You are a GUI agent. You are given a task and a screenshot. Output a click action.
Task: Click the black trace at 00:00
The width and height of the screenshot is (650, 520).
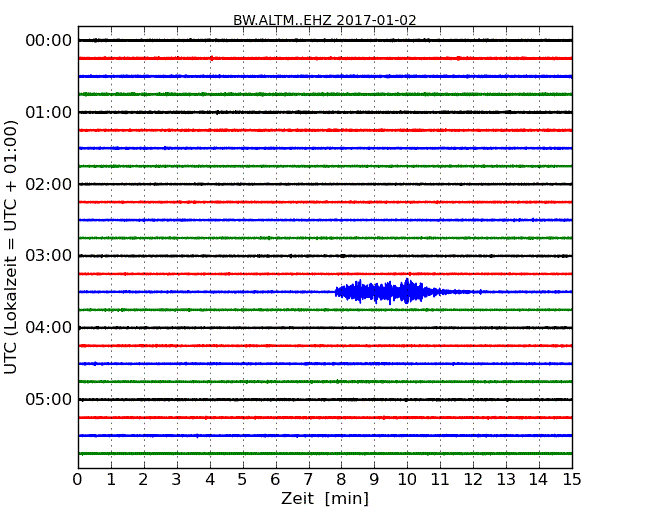(325, 40)
